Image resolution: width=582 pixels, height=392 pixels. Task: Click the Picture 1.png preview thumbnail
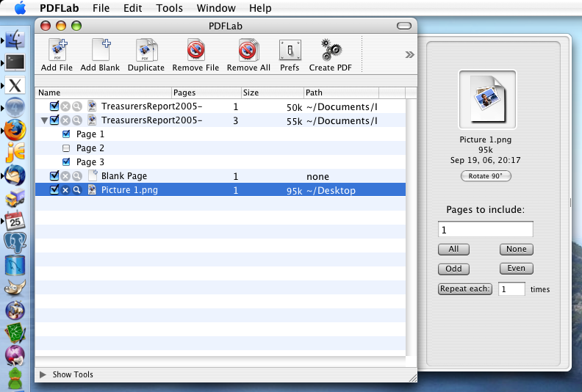(487, 99)
